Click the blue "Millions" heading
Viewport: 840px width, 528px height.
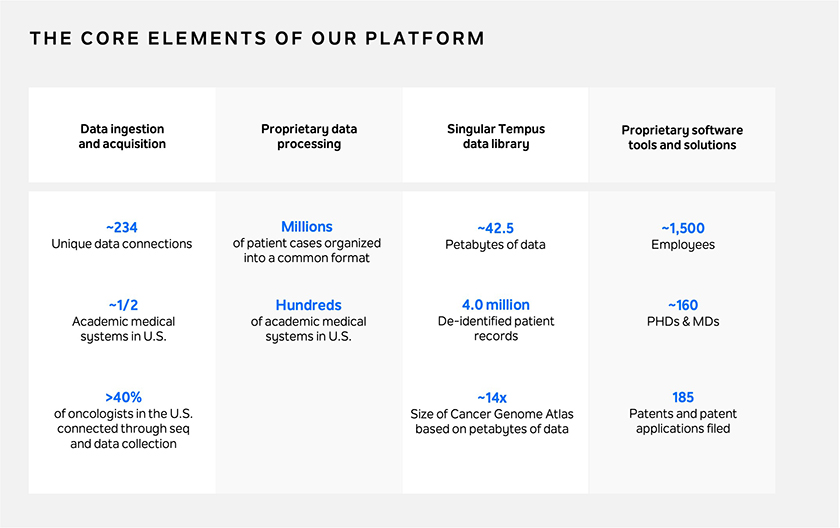pos(307,227)
